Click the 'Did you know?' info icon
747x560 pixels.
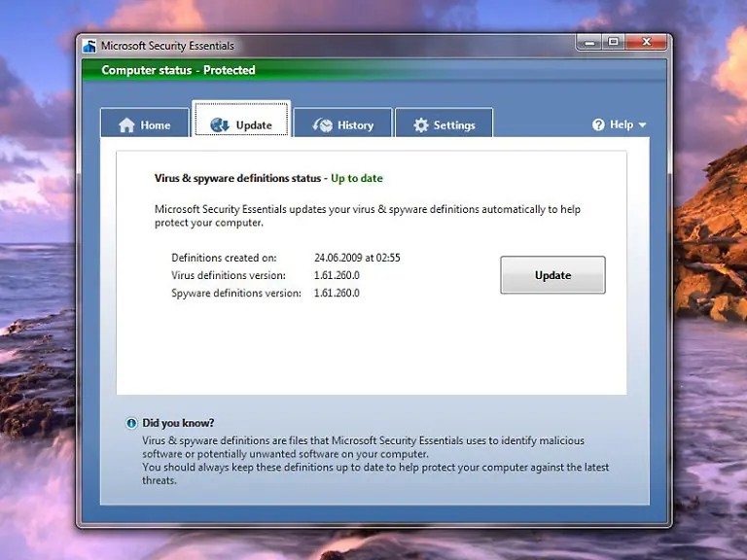click(131, 423)
